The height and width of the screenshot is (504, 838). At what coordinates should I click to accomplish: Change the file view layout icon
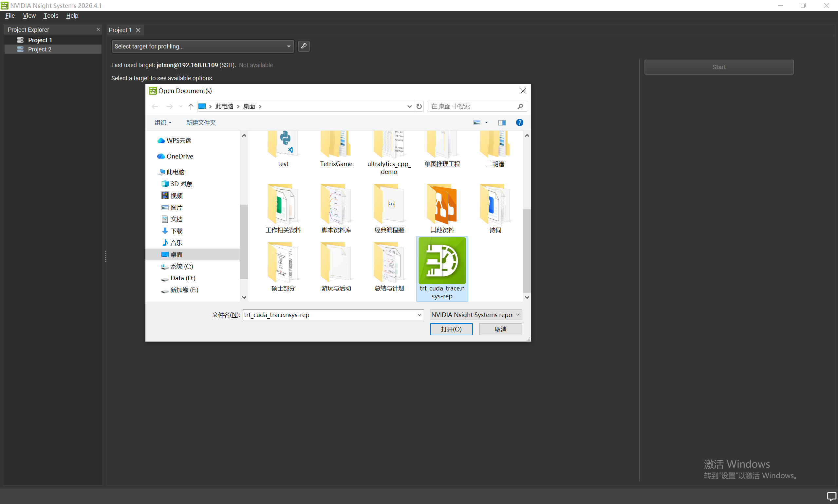point(477,122)
